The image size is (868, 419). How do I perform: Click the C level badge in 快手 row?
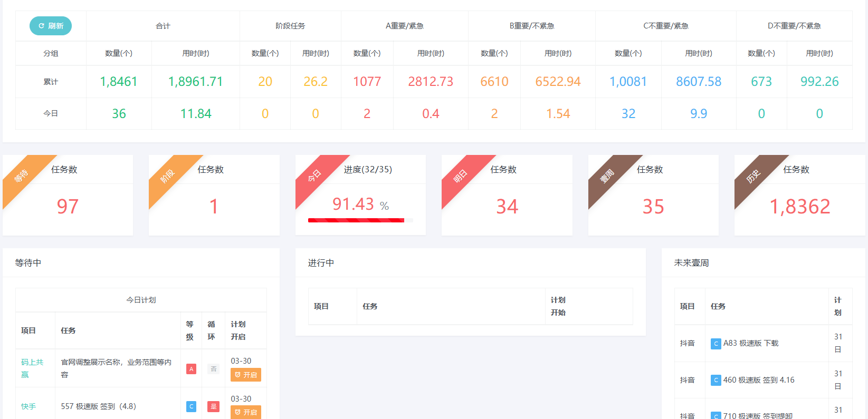point(191,406)
